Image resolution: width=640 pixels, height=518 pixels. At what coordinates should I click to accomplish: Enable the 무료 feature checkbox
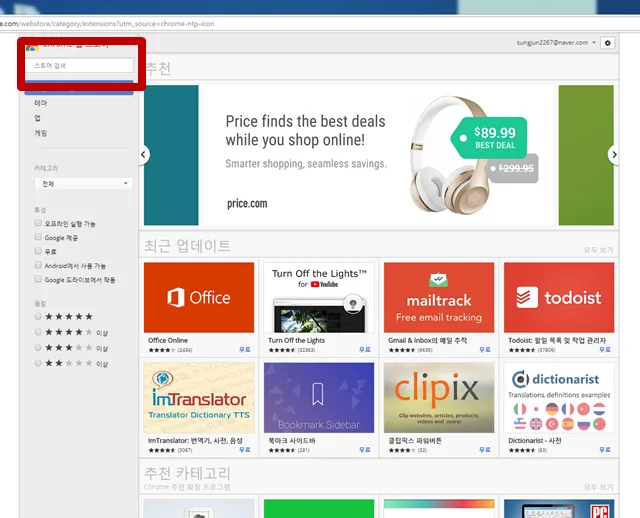[38, 251]
